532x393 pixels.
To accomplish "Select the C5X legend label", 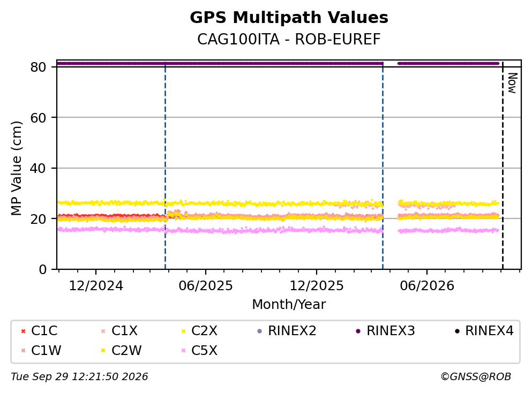I will tap(204, 351).
